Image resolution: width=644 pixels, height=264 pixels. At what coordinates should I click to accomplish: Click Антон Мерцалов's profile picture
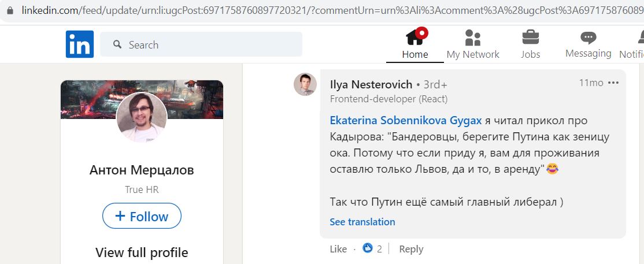pos(142,117)
